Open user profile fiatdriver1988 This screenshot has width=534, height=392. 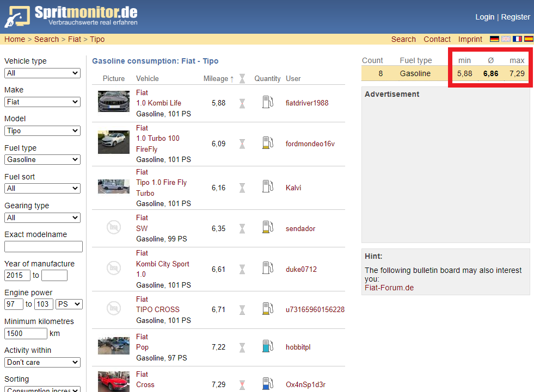click(307, 103)
